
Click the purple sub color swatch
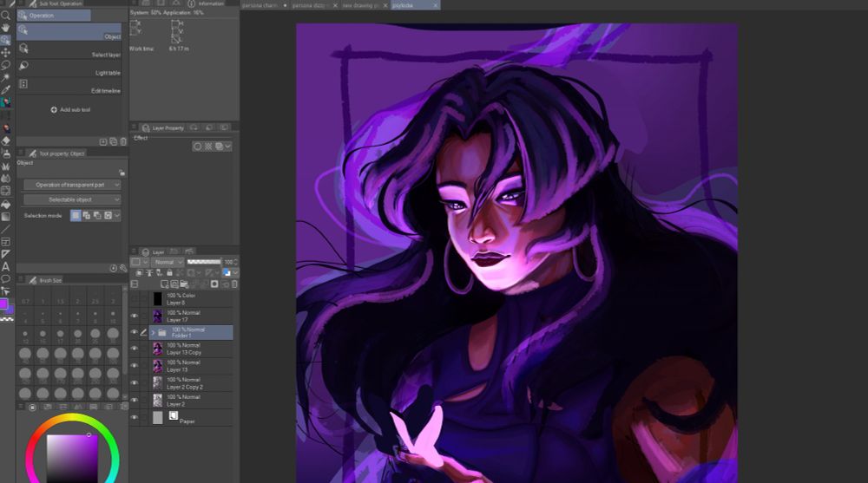(10, 310)
